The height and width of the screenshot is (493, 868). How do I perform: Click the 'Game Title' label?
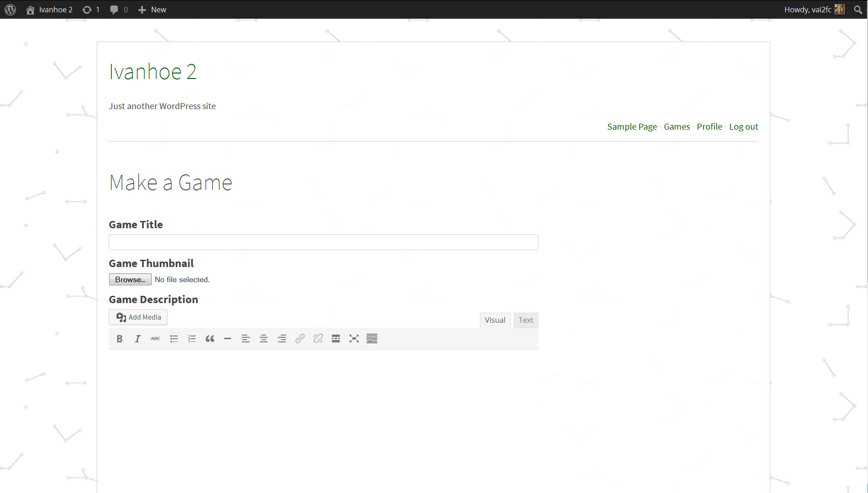[x=136, y=225]
